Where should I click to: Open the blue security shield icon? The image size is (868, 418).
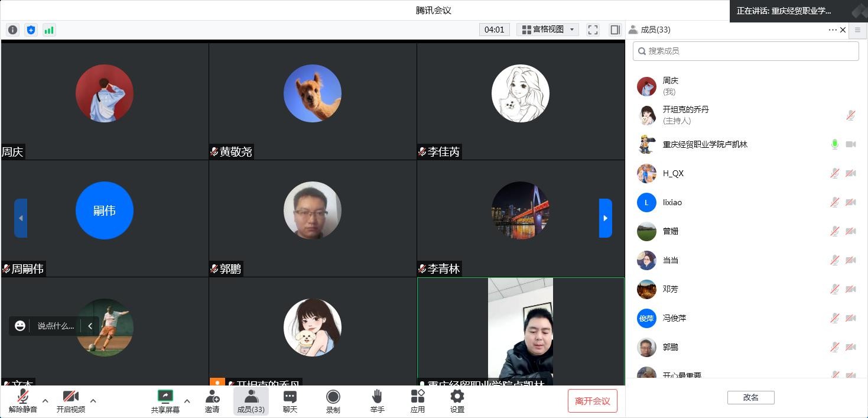coord(31,30)
